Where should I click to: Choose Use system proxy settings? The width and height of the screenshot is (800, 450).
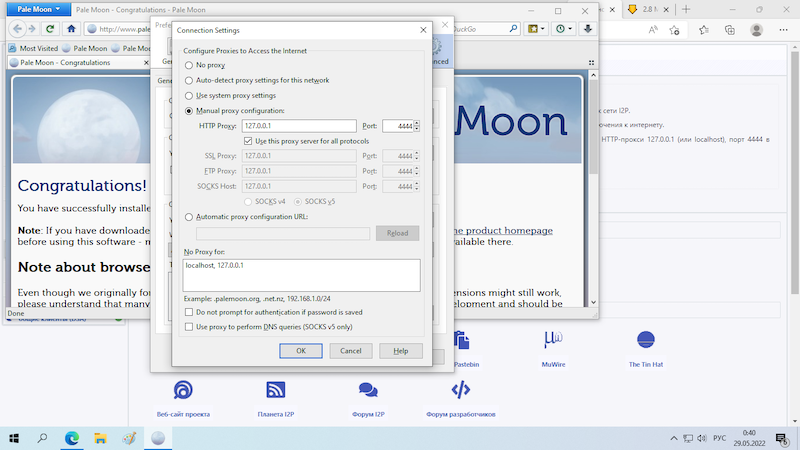click(x=189, y=95)
